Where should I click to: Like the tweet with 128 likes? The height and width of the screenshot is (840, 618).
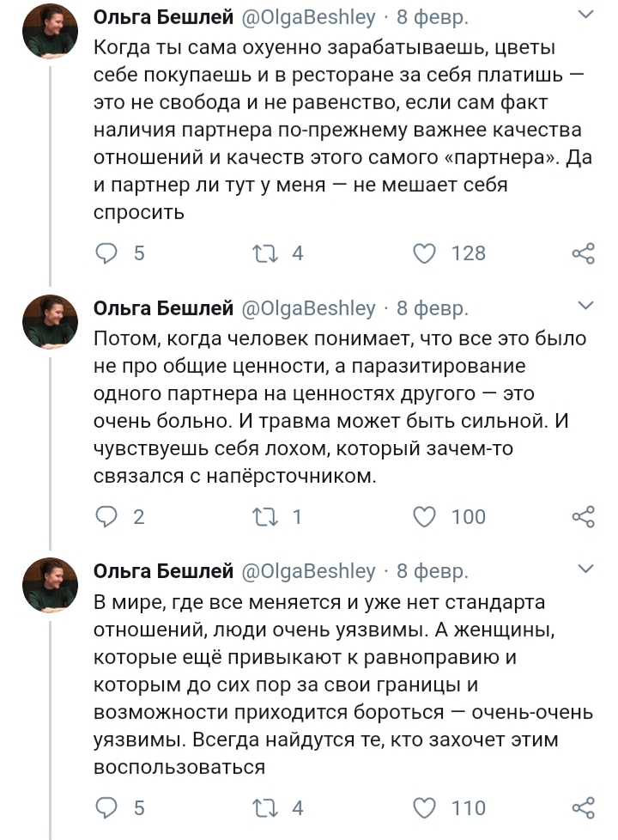(x=424, y=253)
